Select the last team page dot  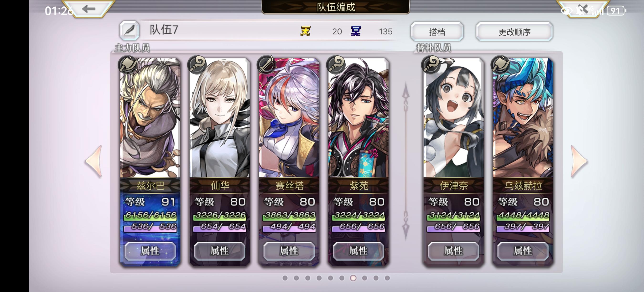pyautogui.click(x=387, y=278)
